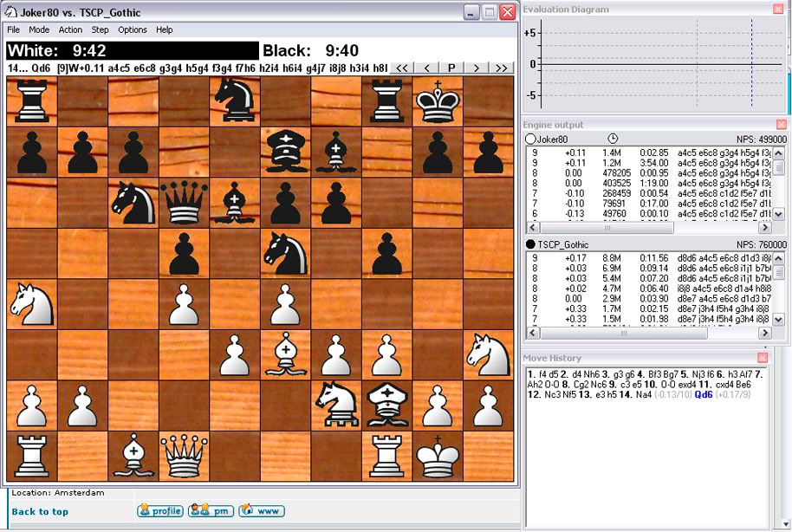Select the white queen on d1
This screenshot has height=532, width=792.
(x=184, y=456)
